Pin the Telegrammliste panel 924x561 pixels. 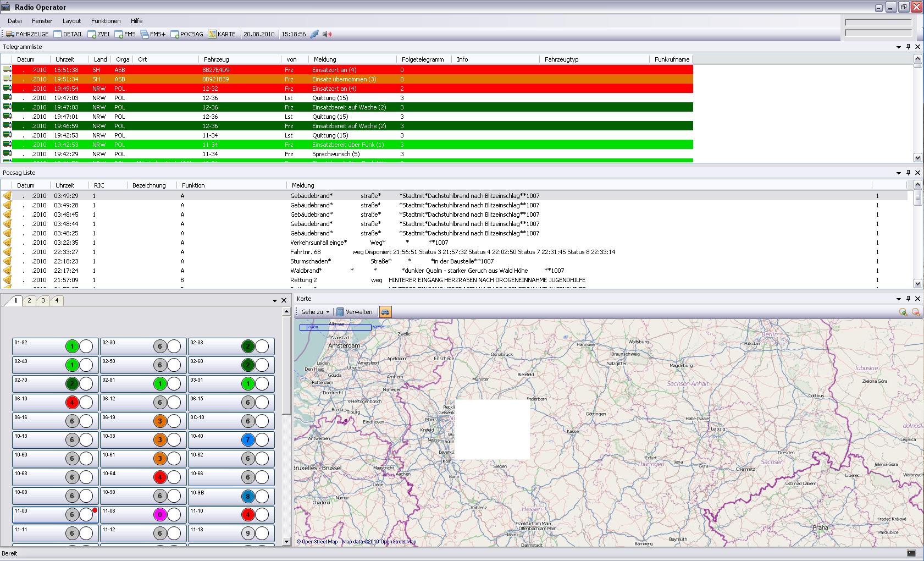pyautogui.click(x=908, y=47)
